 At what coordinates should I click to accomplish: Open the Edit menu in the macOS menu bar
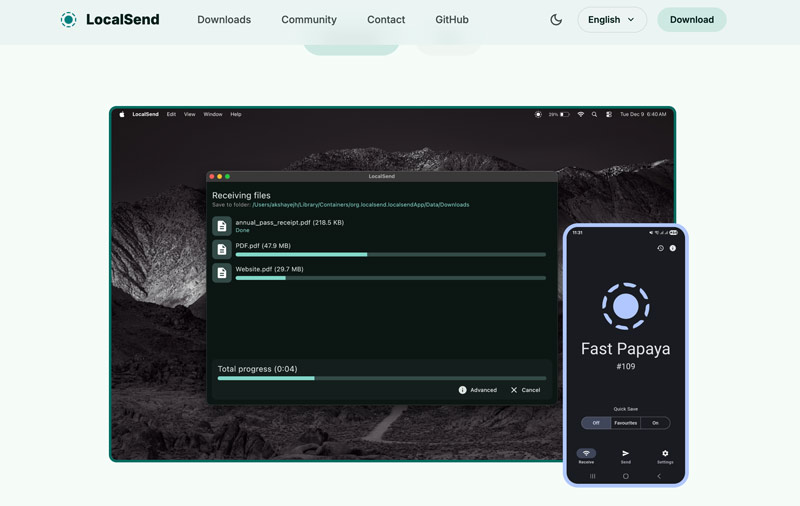[x=171, y=114]
